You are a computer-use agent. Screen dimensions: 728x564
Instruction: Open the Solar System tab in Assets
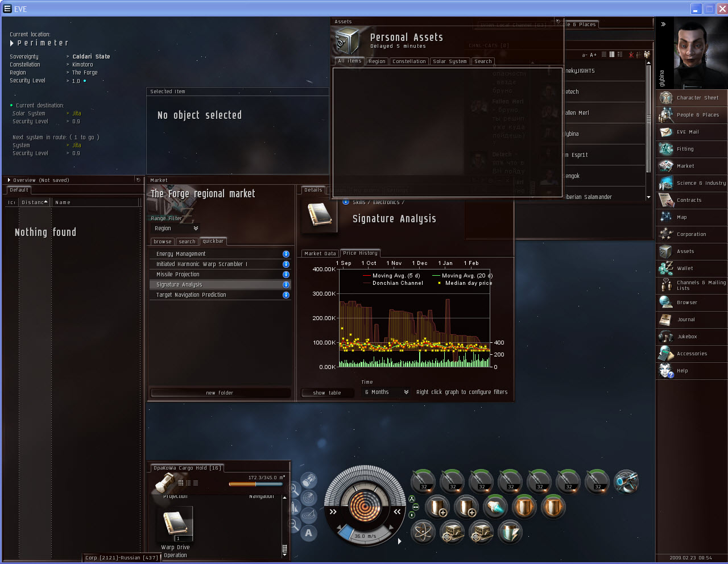click(x=450, y=61)
